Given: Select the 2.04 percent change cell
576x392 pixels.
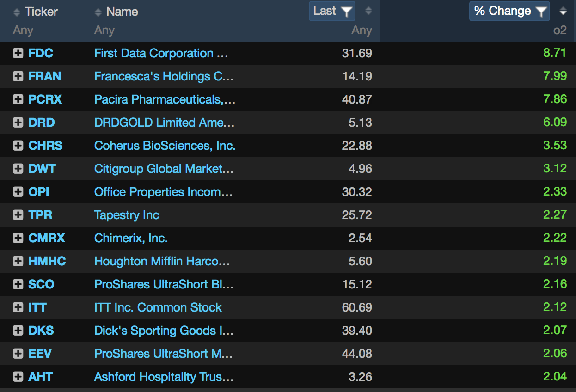Looking at the screenshot, I should coord(555,376).
